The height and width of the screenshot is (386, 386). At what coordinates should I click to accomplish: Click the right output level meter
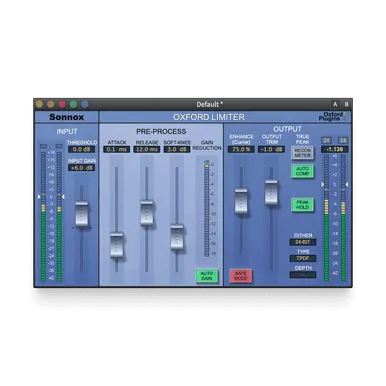point(343,217)
